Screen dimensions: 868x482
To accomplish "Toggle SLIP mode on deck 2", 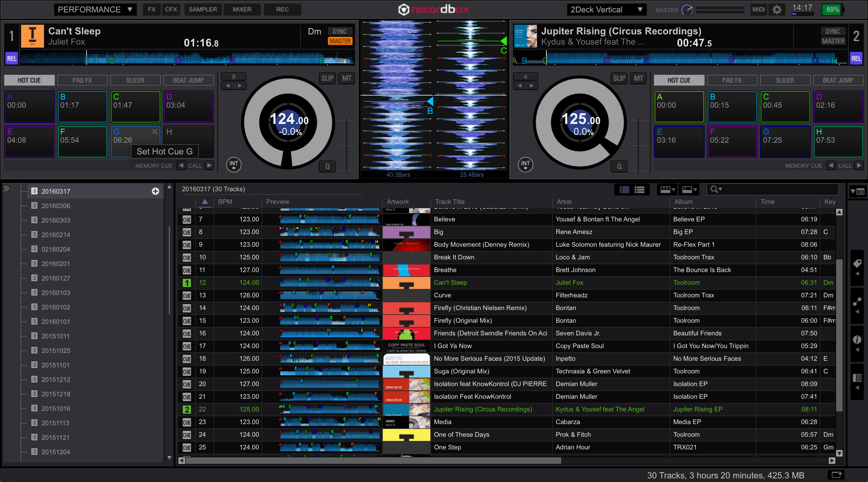I will [x=619, y=79].
